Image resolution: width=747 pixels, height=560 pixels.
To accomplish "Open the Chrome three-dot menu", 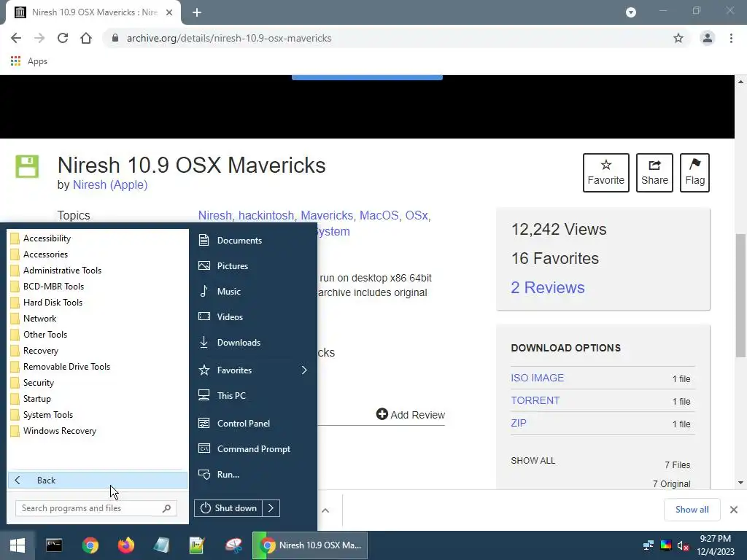I will click(x=731, y=38).
